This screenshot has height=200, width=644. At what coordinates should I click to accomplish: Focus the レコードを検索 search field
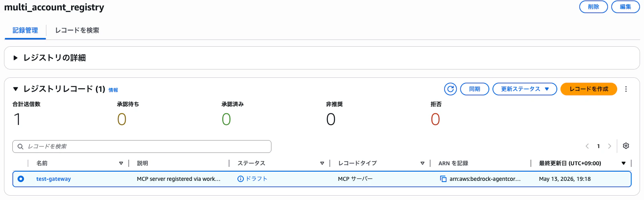pos(142,147)
